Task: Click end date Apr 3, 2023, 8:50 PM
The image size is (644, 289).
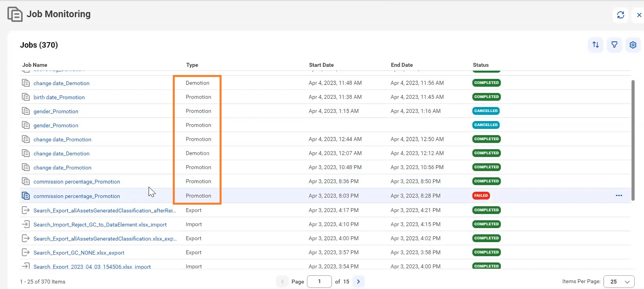Action: point(415,181)
